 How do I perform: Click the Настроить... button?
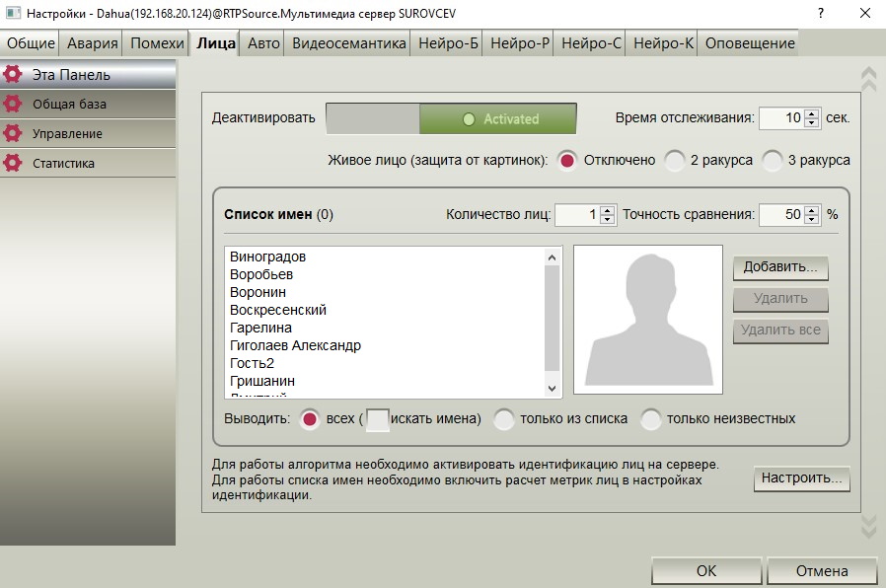coord(801,478)
